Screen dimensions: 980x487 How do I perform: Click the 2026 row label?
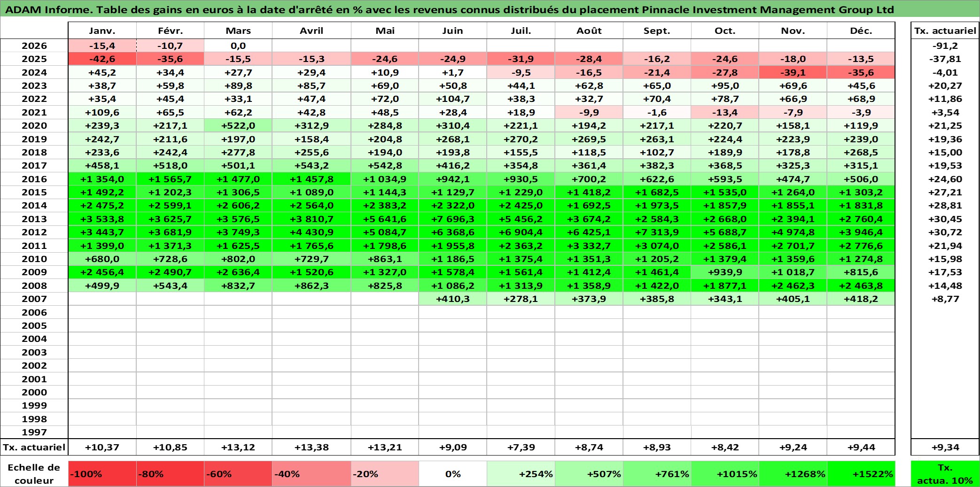(x=34, y=46)
